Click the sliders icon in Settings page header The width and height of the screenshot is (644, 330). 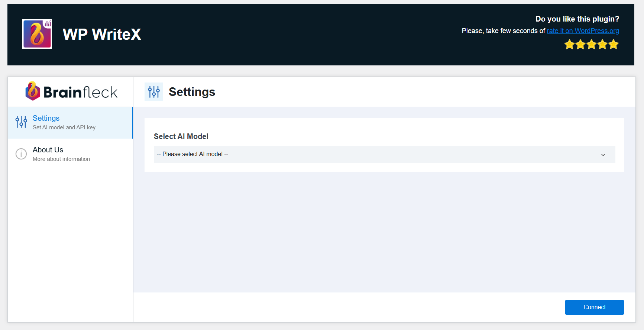pos(154,92)
